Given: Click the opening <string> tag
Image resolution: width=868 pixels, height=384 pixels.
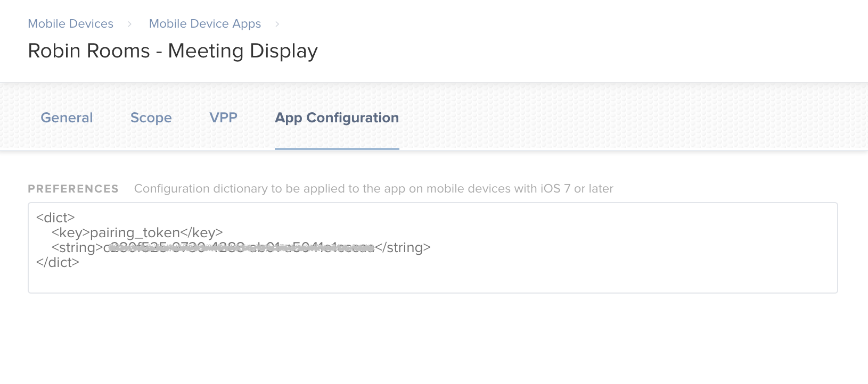Looking at the screenshot, I should click(x=77, y=247).
